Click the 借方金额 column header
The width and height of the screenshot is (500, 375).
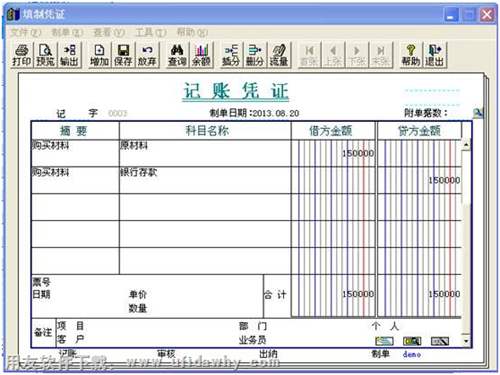[333, 130]
